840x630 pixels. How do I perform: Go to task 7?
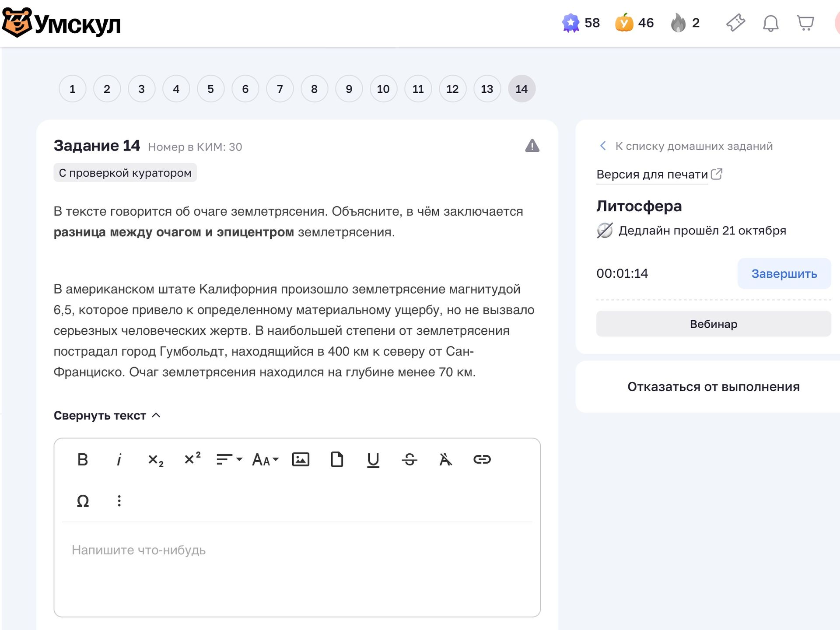pyautogui.click(x=280, y=89)
